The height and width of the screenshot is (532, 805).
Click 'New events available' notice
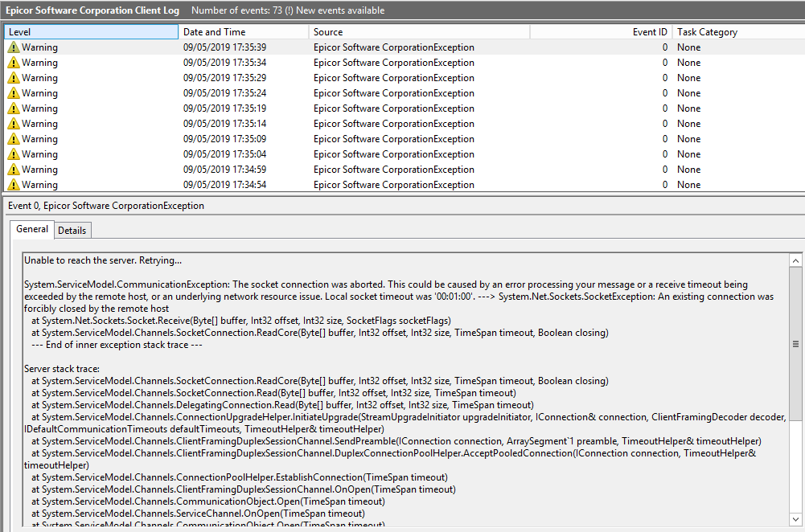click(340, 10)
